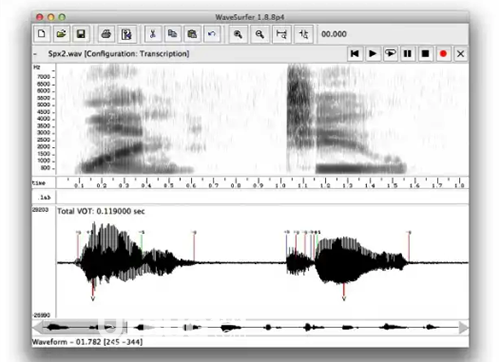The image size is (500, 362).
Task: Collapse the Spx2.wav panel with minus sign
Action: 35,54
